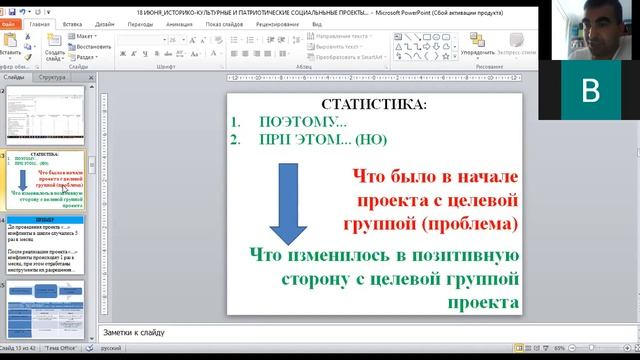Image resolution: width=640 pixels, height=360 pixels.
Task: Toggle Justify text alignment
Action: [268, 53]
